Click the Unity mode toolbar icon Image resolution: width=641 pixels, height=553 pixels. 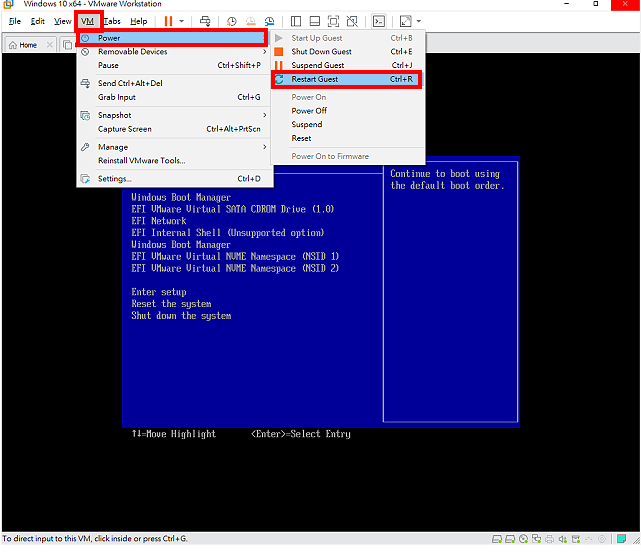352,21
